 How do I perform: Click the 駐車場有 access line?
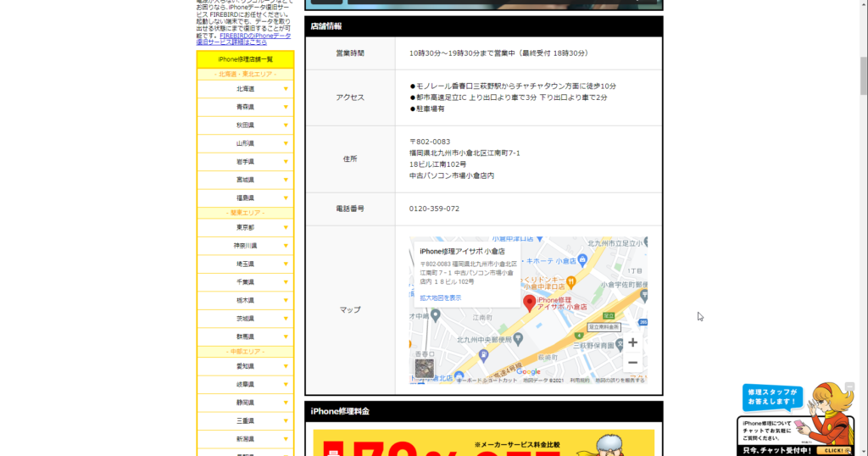click(427, 109)
